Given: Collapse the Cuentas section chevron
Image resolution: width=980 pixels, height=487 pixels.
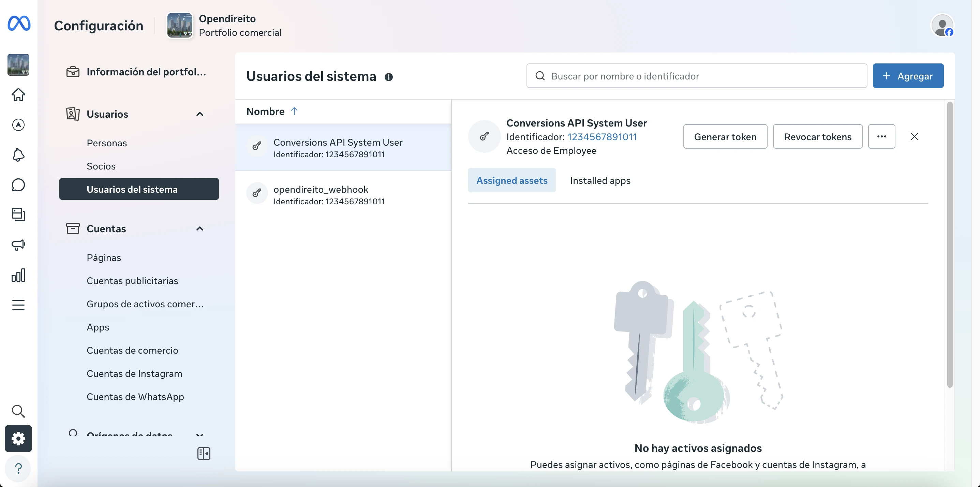Looking at the screenshot, I should click(x=200, y=228).
